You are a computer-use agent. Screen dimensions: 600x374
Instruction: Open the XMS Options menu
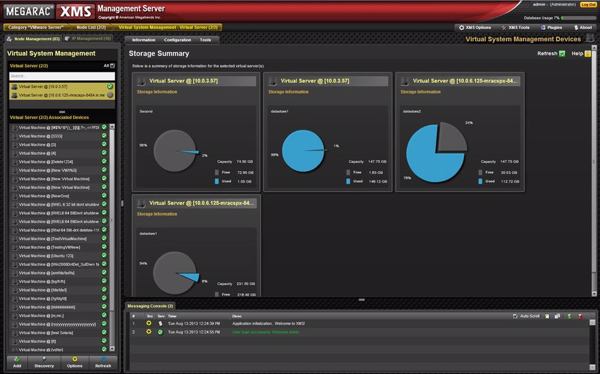coord(475,28)
